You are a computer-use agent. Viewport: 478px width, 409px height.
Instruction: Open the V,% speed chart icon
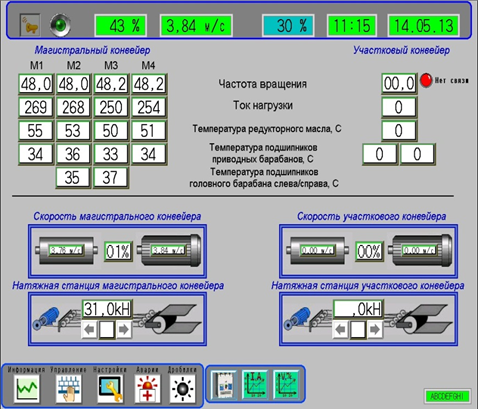286,385
